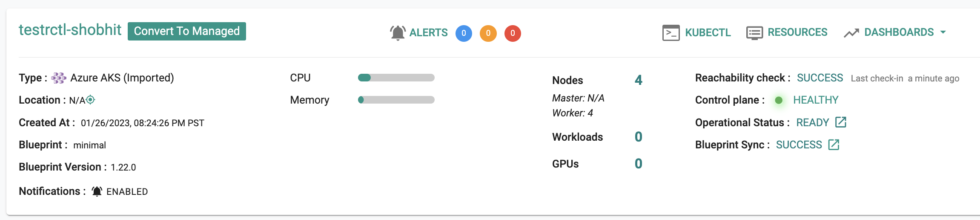Screen dimensions: 980x220
Task: Open Operational Status external link icon
Action: click(841, 122)
